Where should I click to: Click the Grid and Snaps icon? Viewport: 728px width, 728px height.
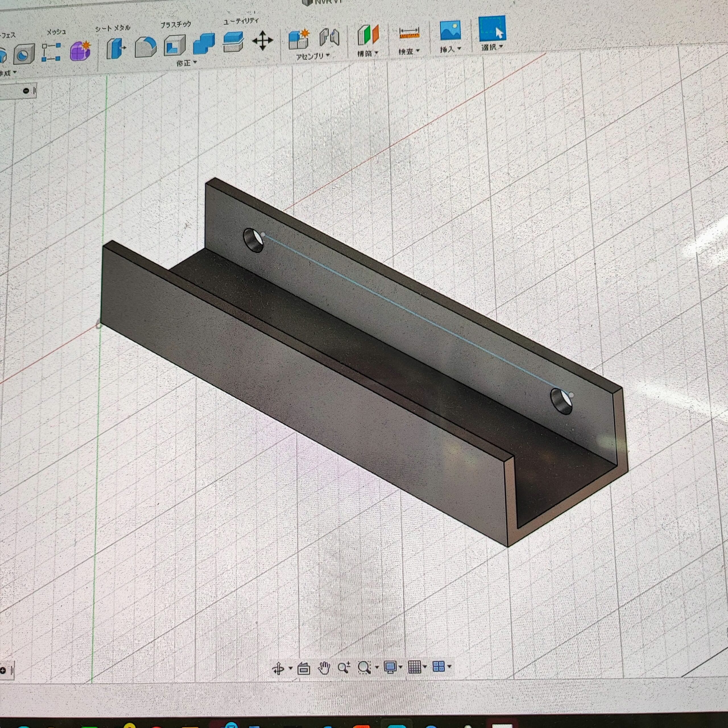(x=415, y=667)
